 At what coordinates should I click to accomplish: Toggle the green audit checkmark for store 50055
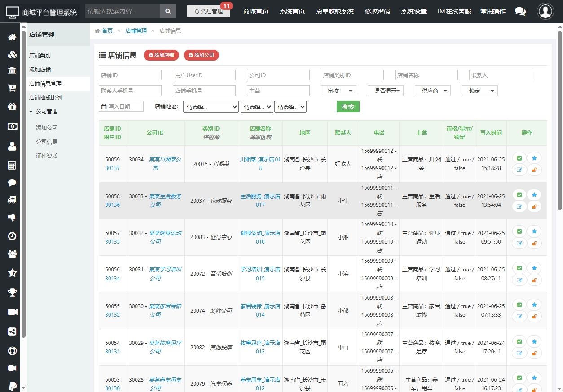[x=519, y=305]
